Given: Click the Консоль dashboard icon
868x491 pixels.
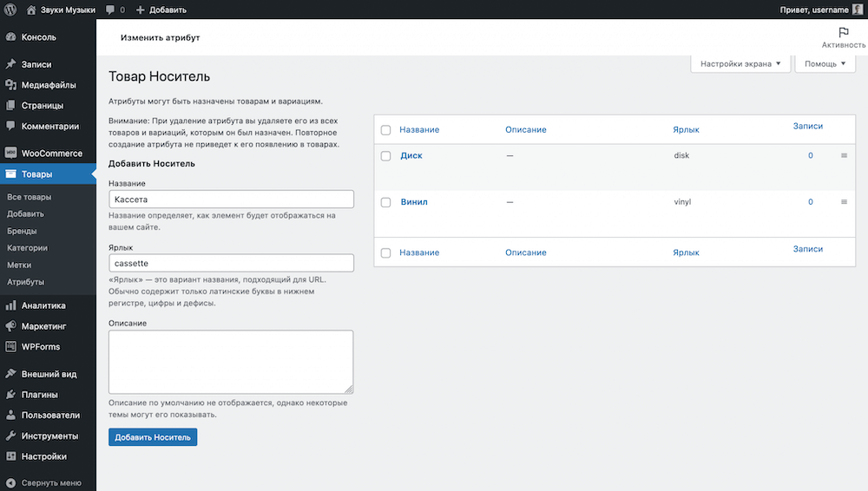Looking at the screenshot, I should 10,37.
